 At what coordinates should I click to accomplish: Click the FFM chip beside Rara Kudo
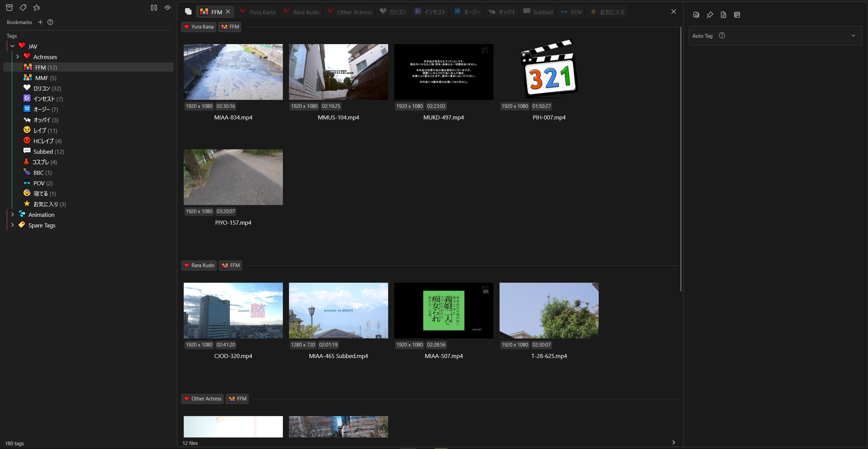pos(231,265)
